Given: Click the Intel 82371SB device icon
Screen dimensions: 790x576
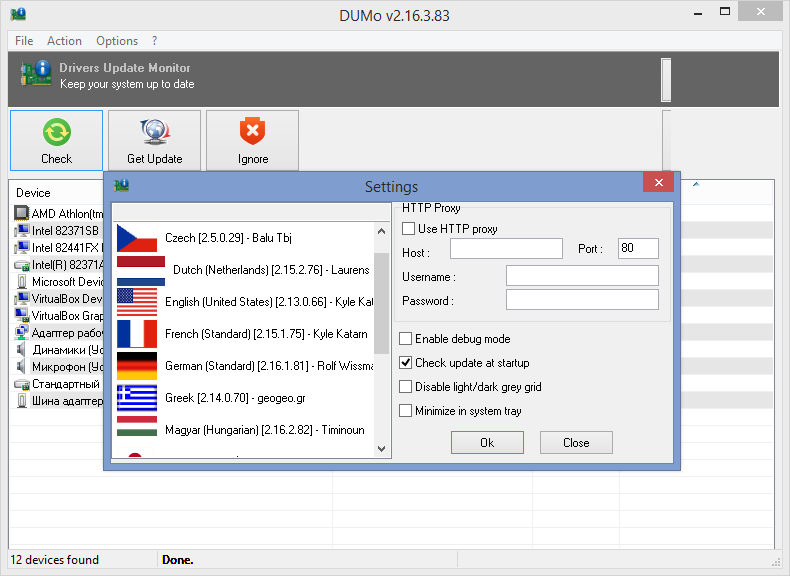Looking at the screenshot, I should point(22,230).
